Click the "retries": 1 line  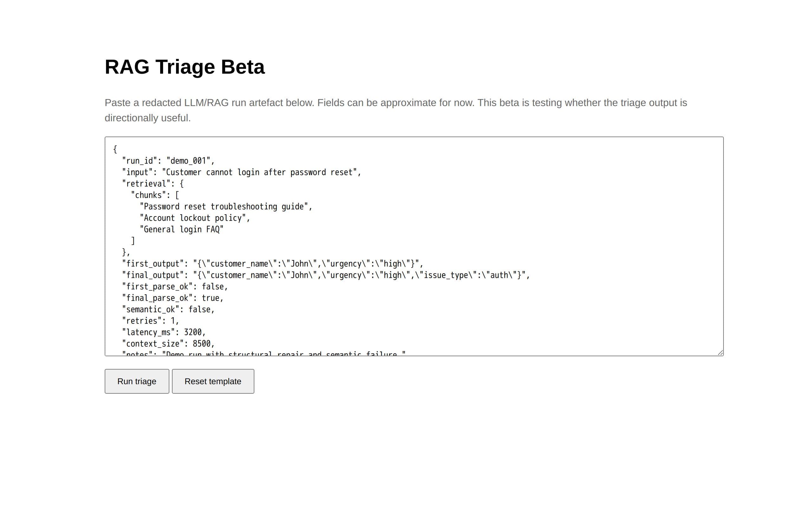(x=150, y=321)
